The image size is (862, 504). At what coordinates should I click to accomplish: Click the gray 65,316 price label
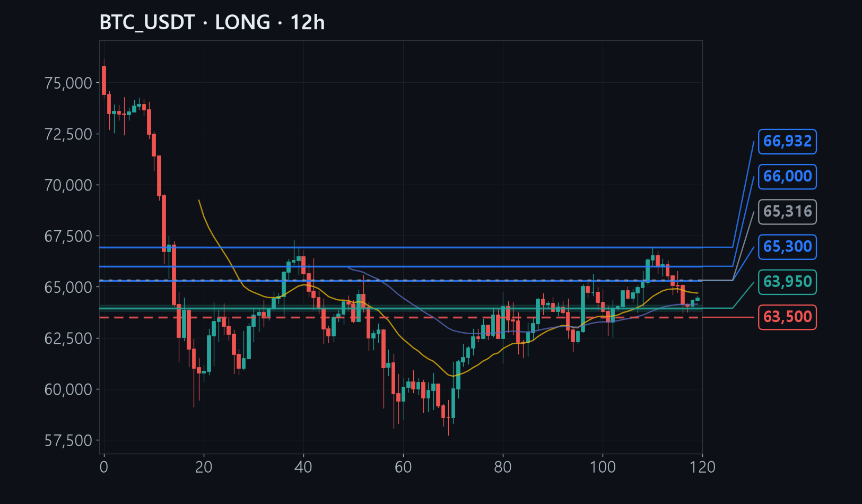coord(787,212)
